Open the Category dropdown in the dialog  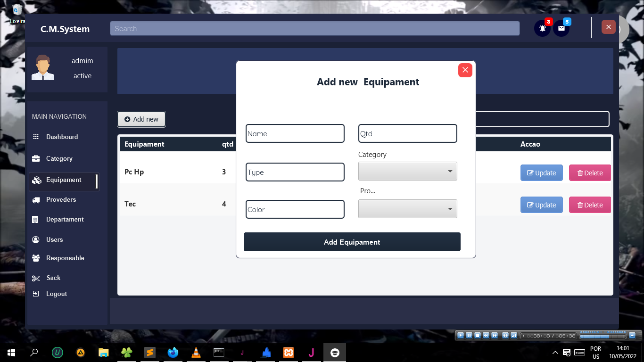click(408, 171)
